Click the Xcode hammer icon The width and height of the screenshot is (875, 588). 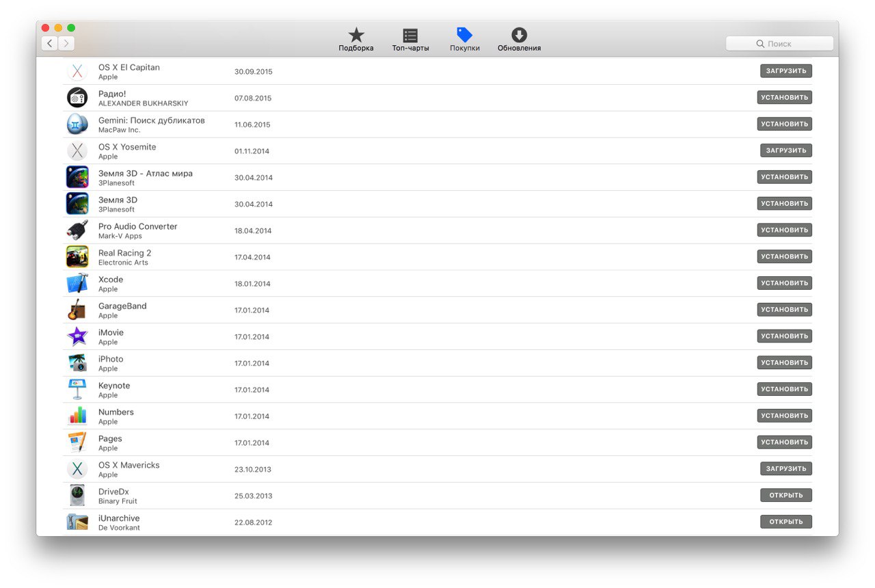(x=77, y=283)
